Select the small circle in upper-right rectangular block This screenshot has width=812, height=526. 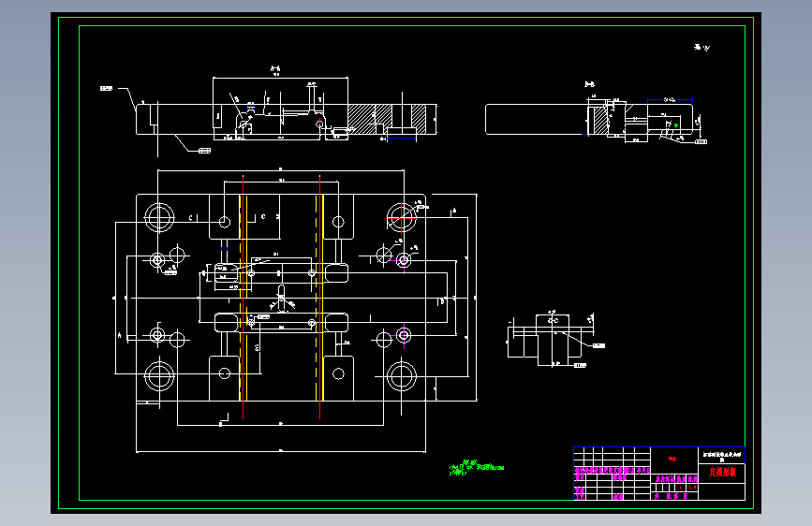point(338,222)
